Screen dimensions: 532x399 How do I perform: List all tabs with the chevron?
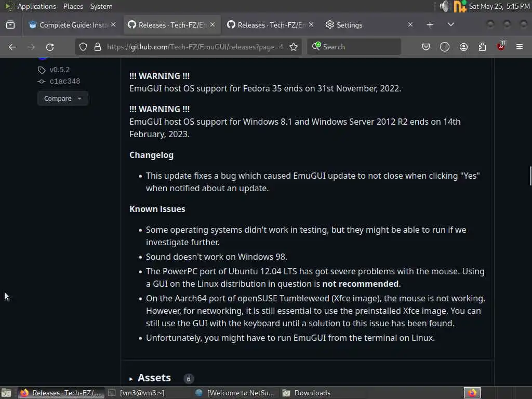[450, 25]
